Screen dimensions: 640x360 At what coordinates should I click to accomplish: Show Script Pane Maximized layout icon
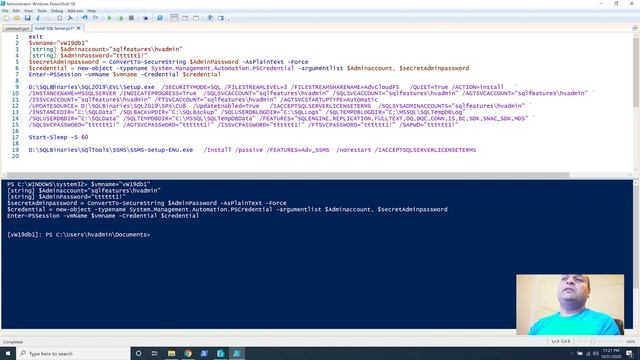[196, 18]
